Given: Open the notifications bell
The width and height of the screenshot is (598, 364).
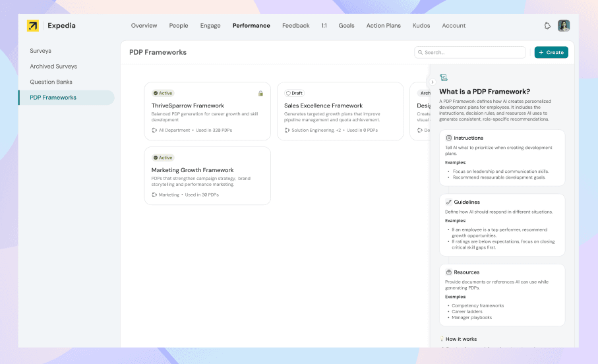Looking at the screenshot, I should pyautogui.click(x=547, y=26).
